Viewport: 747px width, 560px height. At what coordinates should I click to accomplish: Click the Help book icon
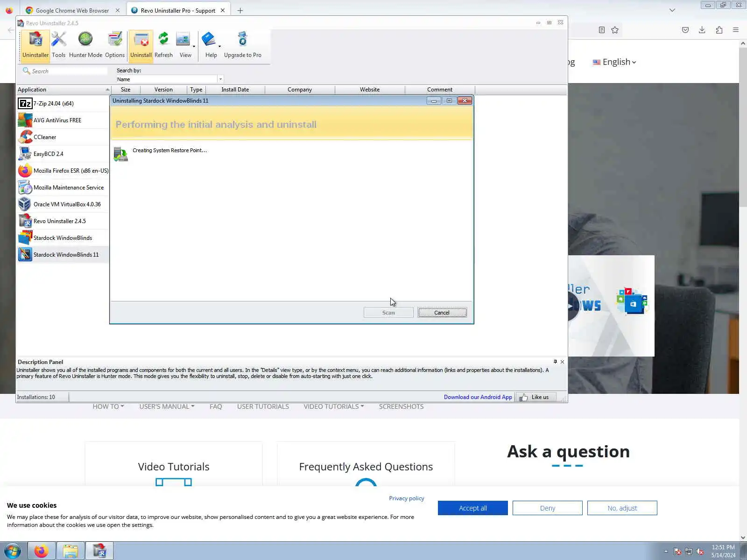[x=208, y=40]
